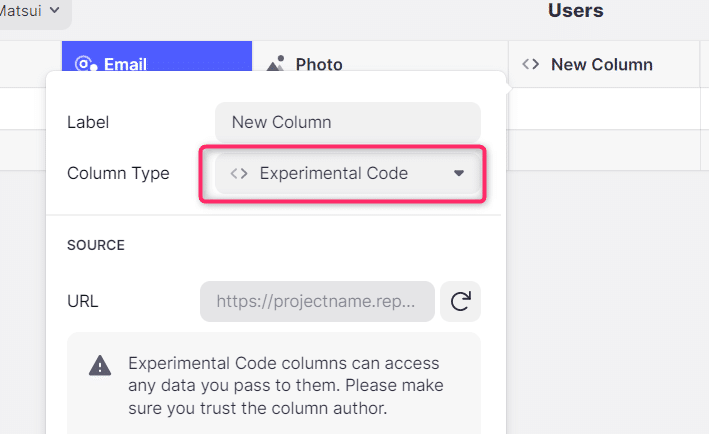Click the Experimental Code warning message text

(x=286, y=386)
